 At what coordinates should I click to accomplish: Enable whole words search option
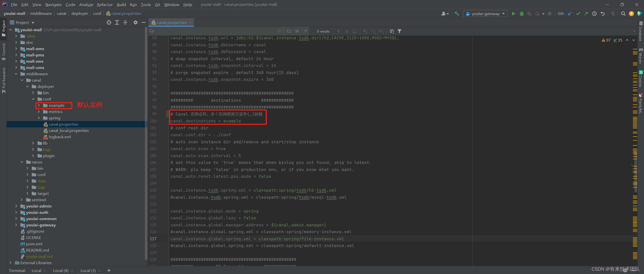297,31
